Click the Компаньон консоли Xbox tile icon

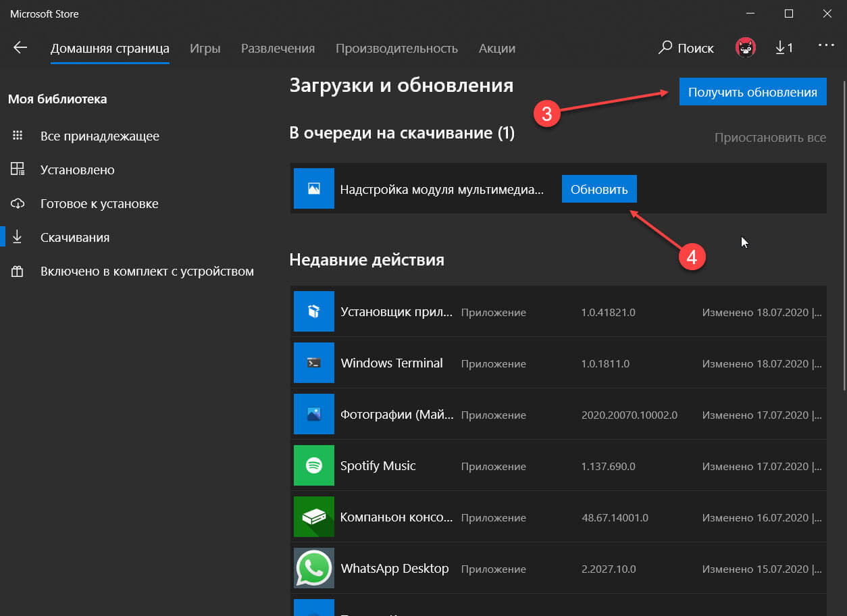click(x=313, y=517)
